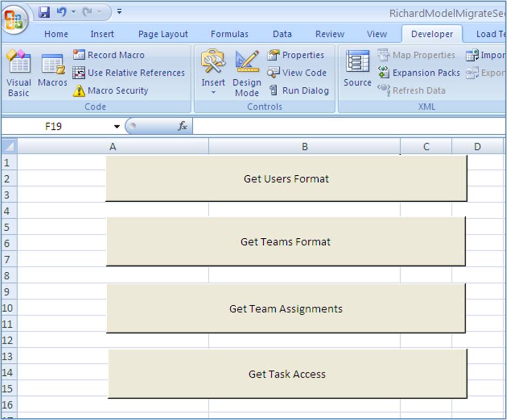
Task: Toggle Design Mode
Action: pos(247,73)
